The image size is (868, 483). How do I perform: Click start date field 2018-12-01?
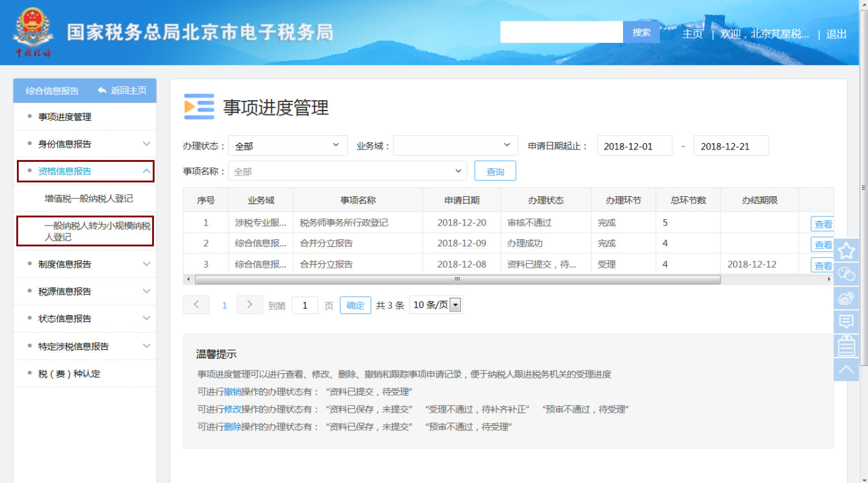pos(635,146)
